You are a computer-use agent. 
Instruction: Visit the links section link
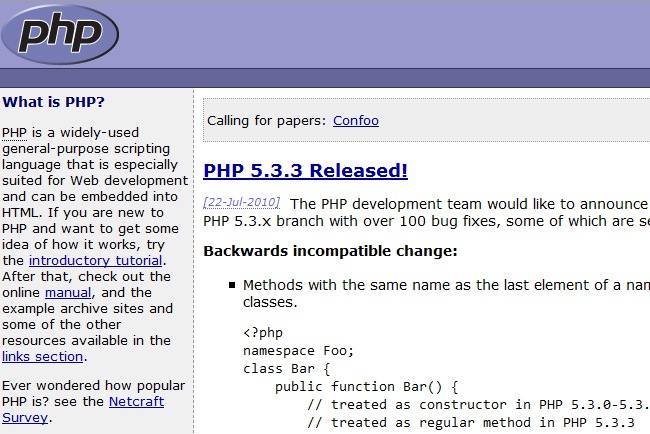43,356
